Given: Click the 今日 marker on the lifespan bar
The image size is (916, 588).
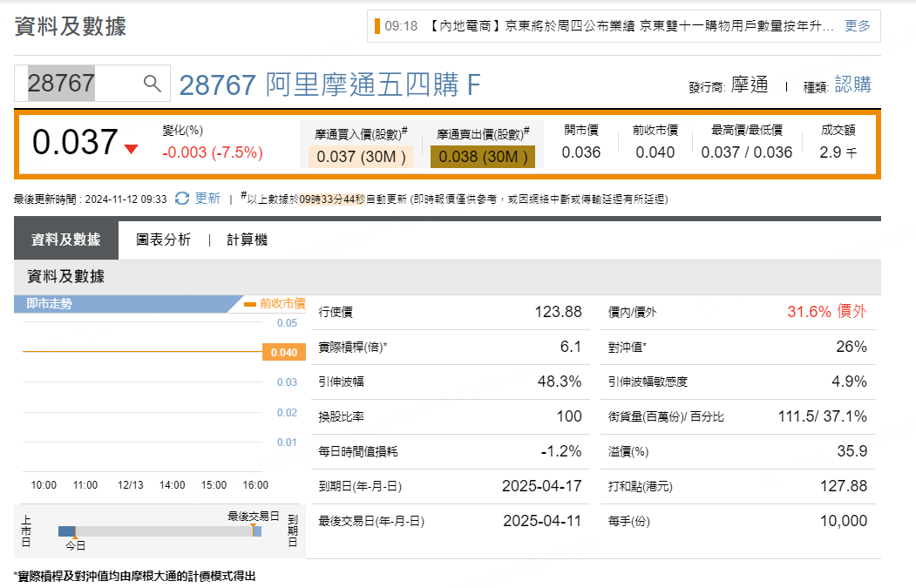Looking at the screenshot, I should coord(75,545).
